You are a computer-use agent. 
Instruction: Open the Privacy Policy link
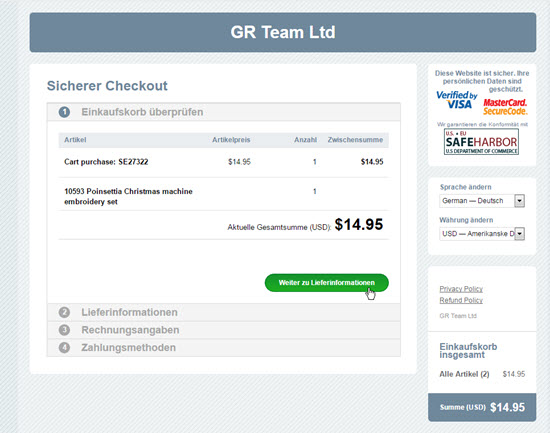click(x=461, y=289)
